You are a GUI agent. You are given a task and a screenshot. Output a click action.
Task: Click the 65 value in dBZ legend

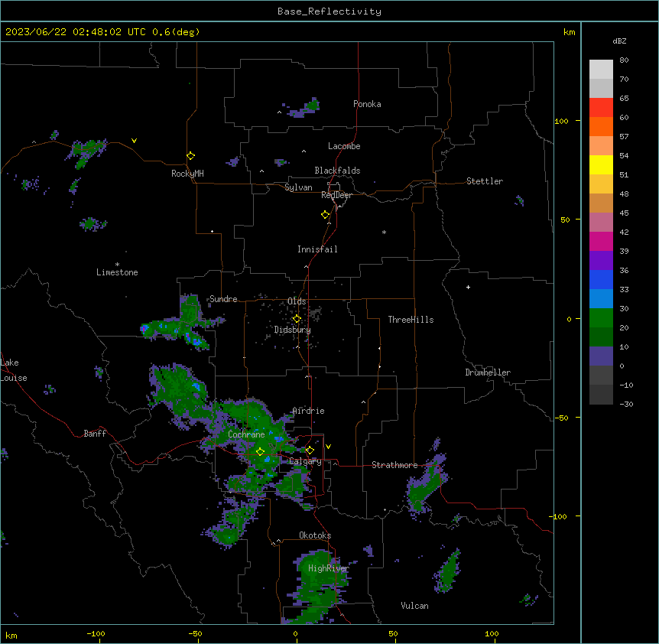(x=624, y=98)
